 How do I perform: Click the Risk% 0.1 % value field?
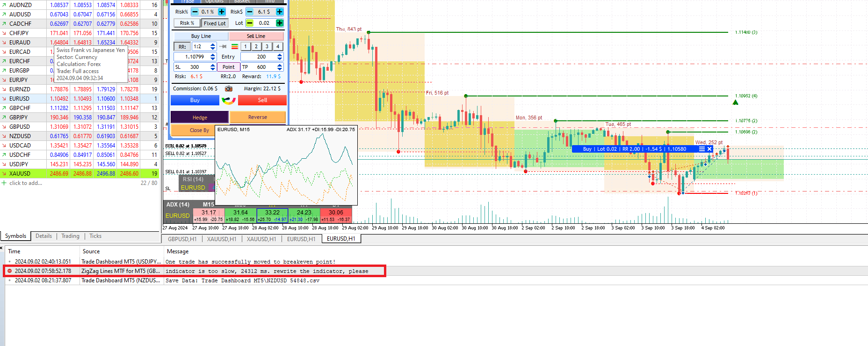[x=208, y=12]
